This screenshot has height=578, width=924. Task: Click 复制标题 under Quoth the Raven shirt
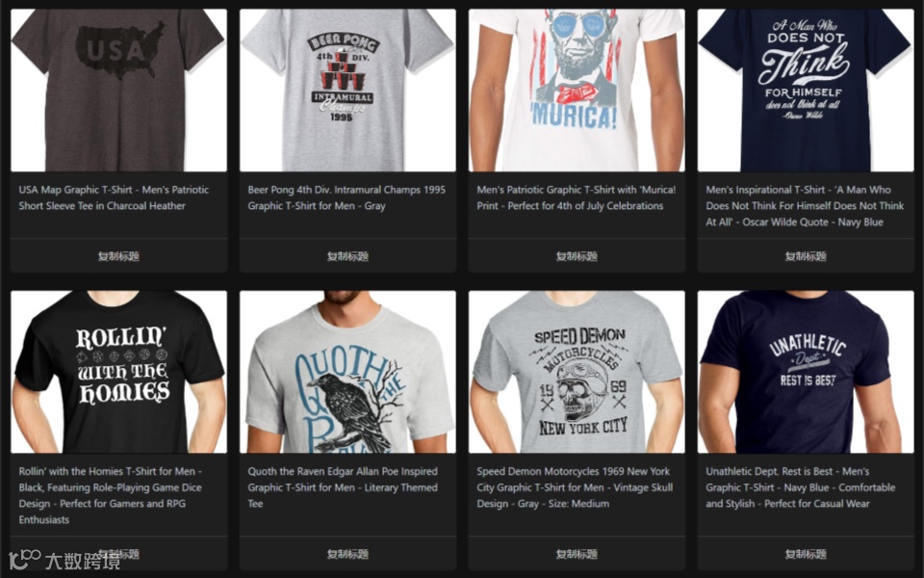point(347,554)
